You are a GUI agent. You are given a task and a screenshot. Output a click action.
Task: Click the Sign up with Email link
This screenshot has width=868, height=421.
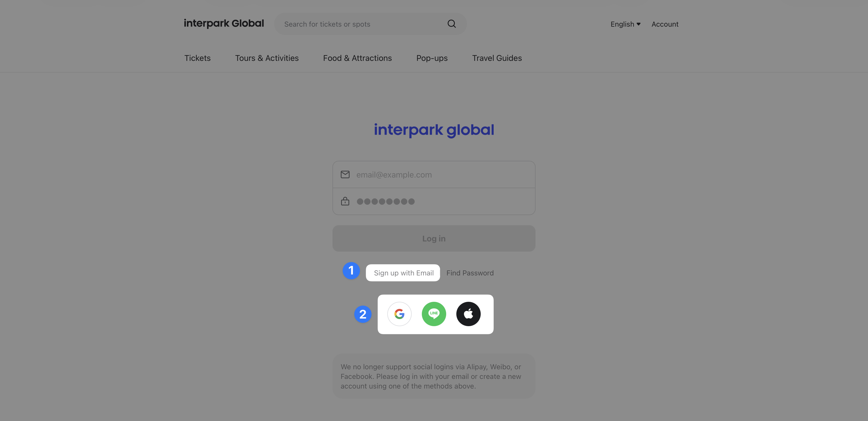pos(403,273)
